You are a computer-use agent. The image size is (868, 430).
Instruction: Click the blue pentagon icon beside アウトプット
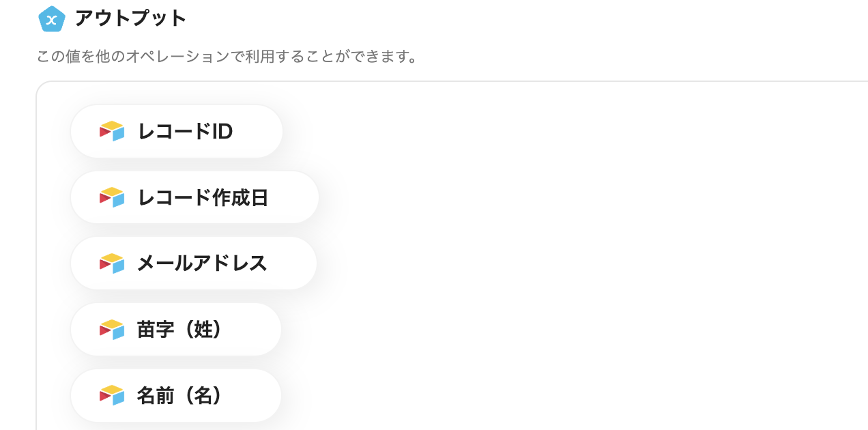(x=51, y=19)
